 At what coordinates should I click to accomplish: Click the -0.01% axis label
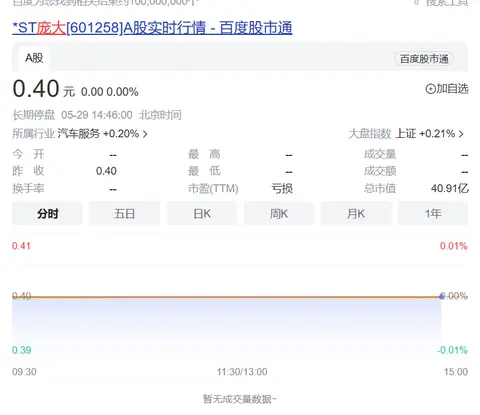tap(452, 350)
